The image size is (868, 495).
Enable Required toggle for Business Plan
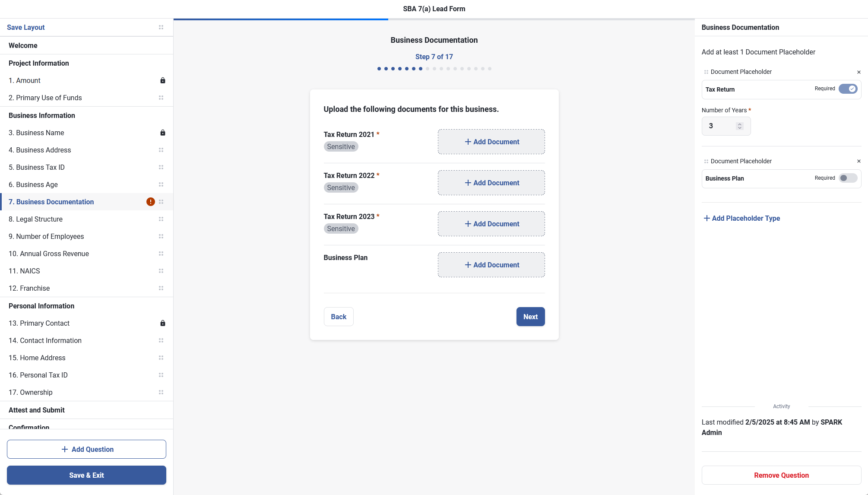click(x=848, y=178)
